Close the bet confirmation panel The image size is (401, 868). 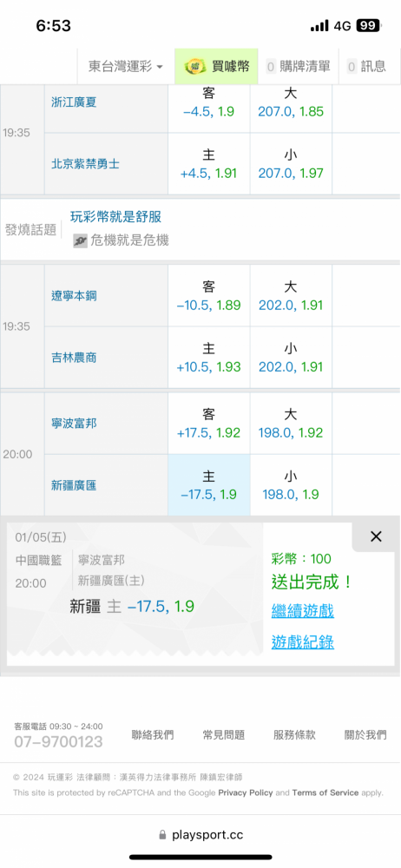pos(376,536)
